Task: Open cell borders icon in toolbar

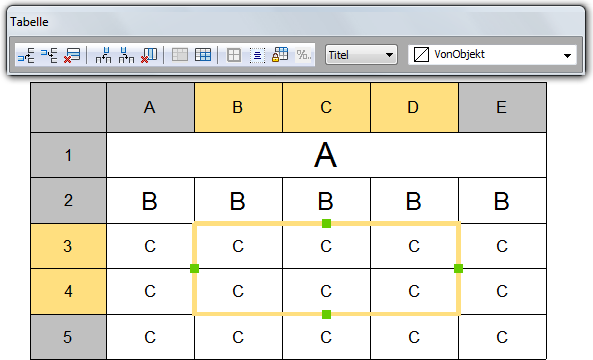Action: [x=234, y=55]
